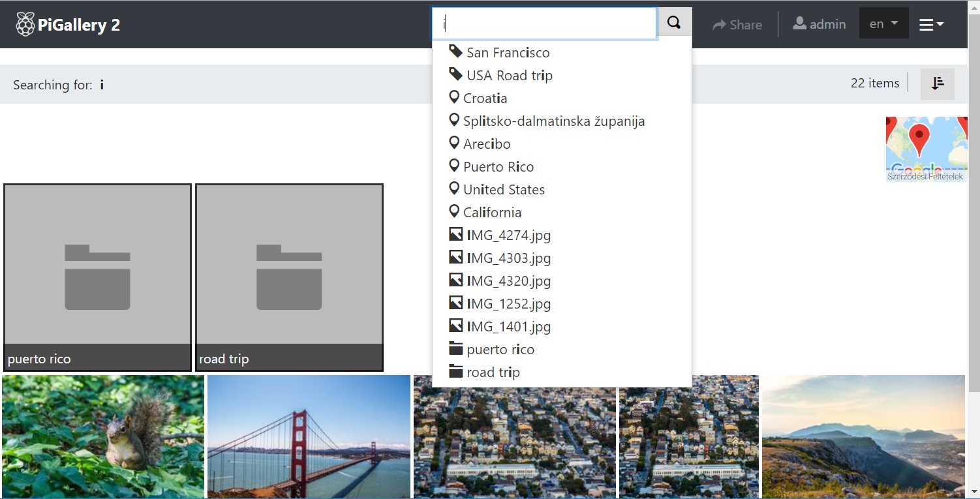Screen dimensions: 980x499
Task: Open the squirrel photo thumbnail
Action: (x=103, y=436)
